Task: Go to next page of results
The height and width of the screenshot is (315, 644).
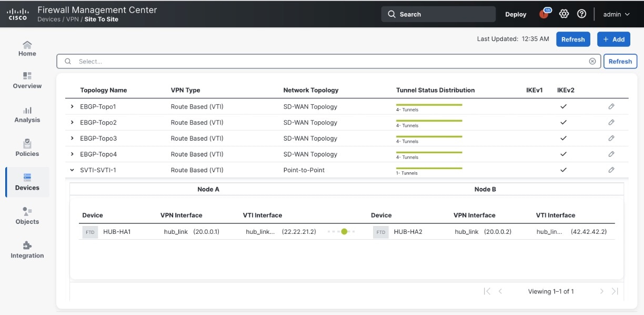Action: 601,291
